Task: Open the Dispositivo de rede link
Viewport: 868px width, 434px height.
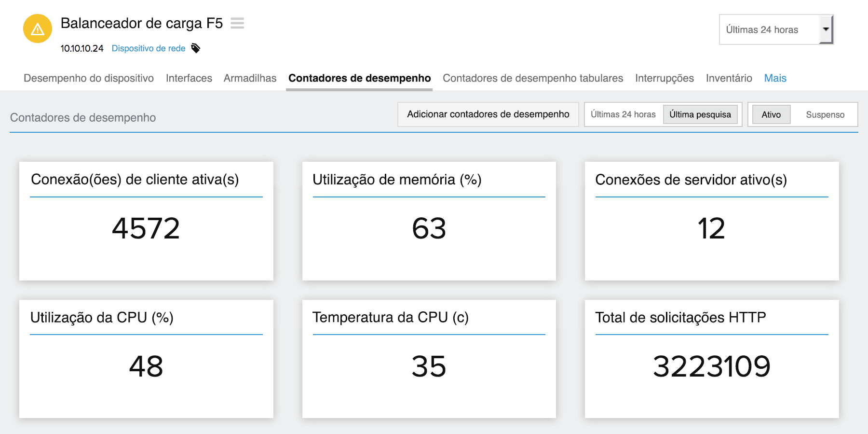Action: (149, 48)
